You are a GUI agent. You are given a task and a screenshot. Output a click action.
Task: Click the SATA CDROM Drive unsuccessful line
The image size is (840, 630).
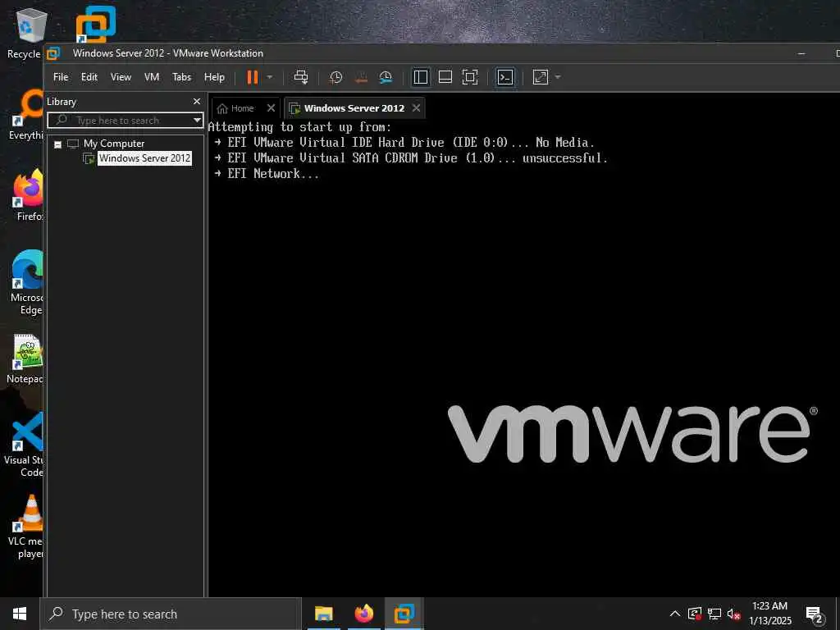[411, 158]
